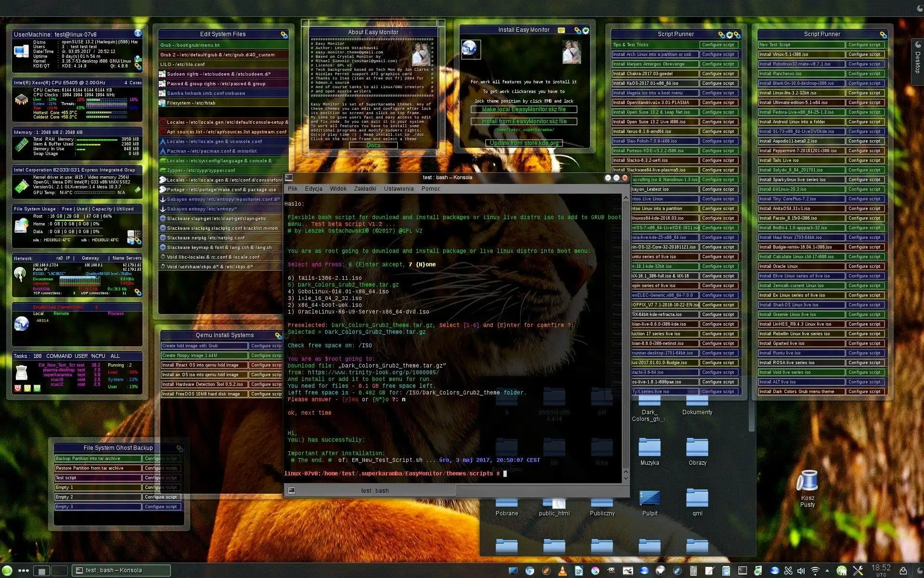Switch to the first virtual desktop pager
Image resolution: width=924 pixels, height=578 pixels.
pyautogui.click(x=41, y=571)
